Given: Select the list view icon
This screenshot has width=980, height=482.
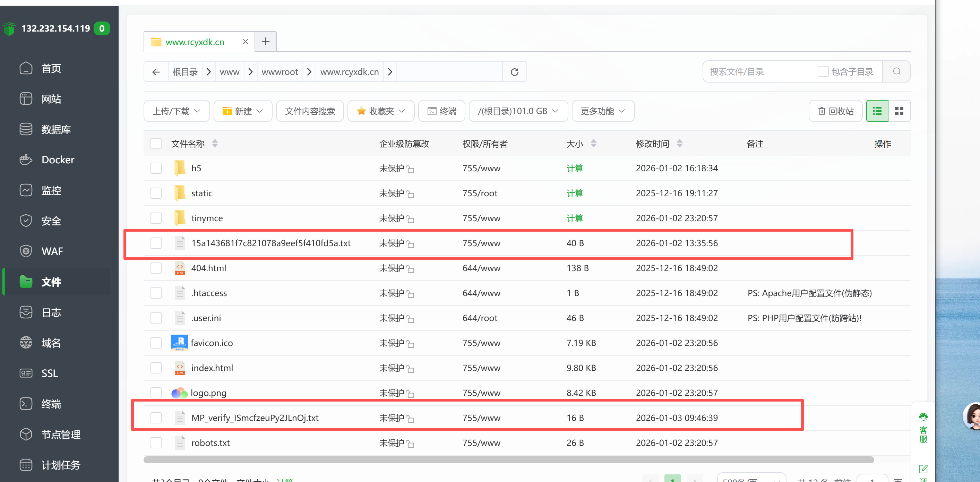Looking at the screenshot, I should [x=877, y=111].
